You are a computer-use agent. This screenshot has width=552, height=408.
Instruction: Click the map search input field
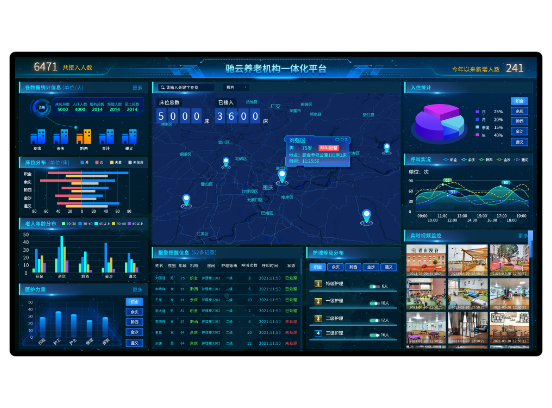186,87
